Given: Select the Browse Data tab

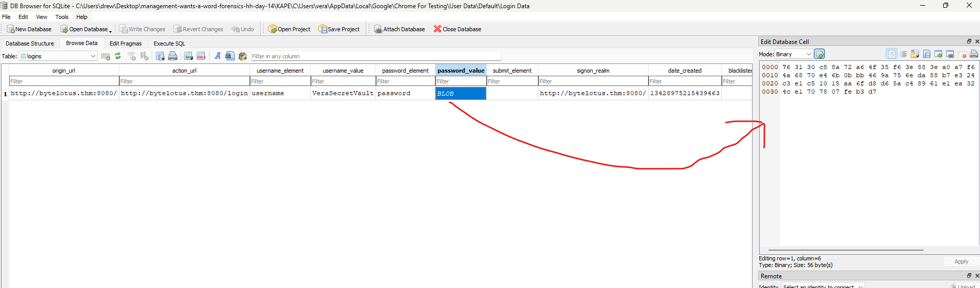Looking at the screenshot, I should click(81, 43).
